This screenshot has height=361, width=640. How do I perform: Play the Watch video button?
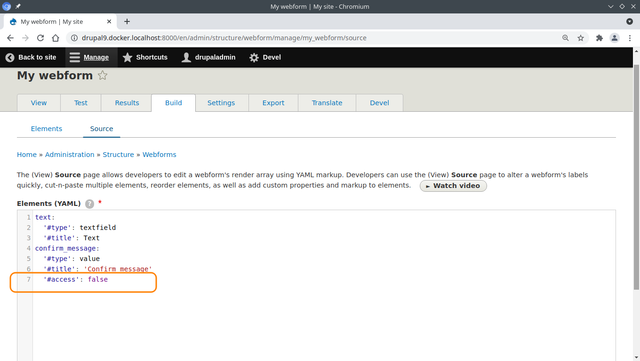(x=453, y=186)
